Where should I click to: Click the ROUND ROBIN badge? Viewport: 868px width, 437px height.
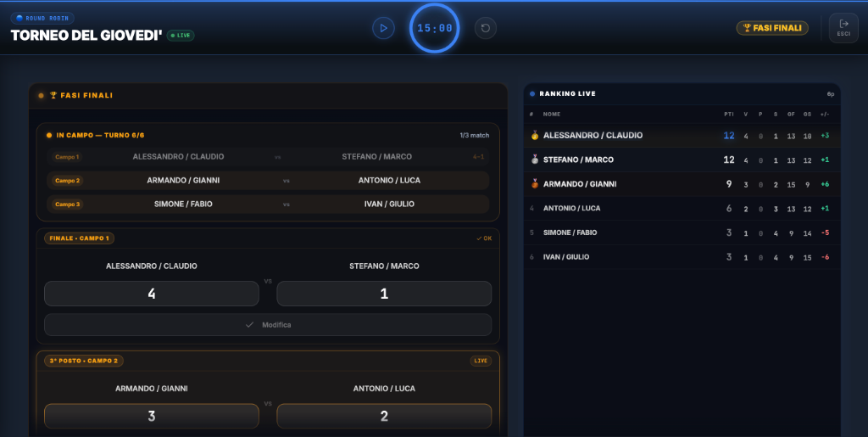[42, 19]
